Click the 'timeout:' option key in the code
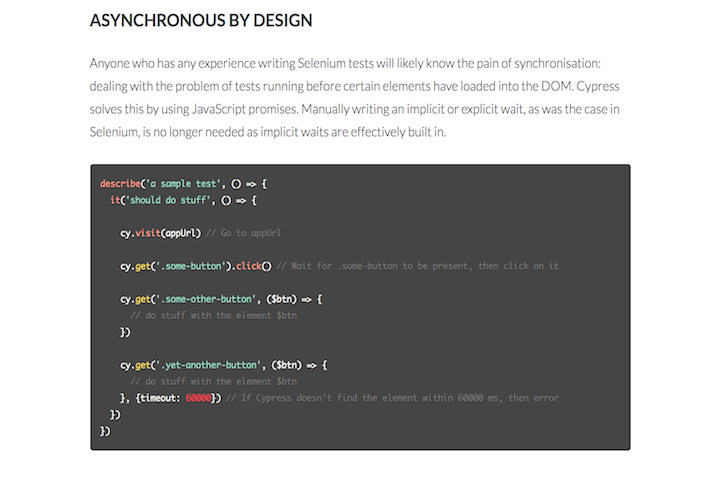 coord(160,398)
